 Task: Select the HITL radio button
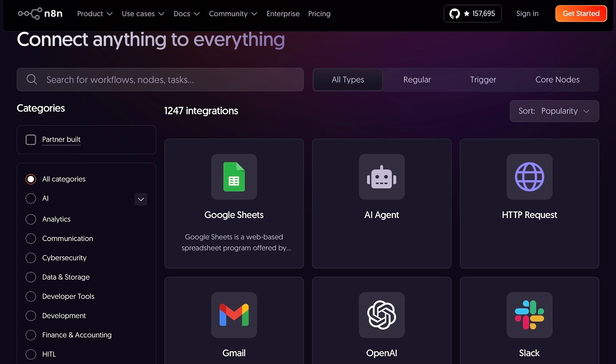click(31, 354)
